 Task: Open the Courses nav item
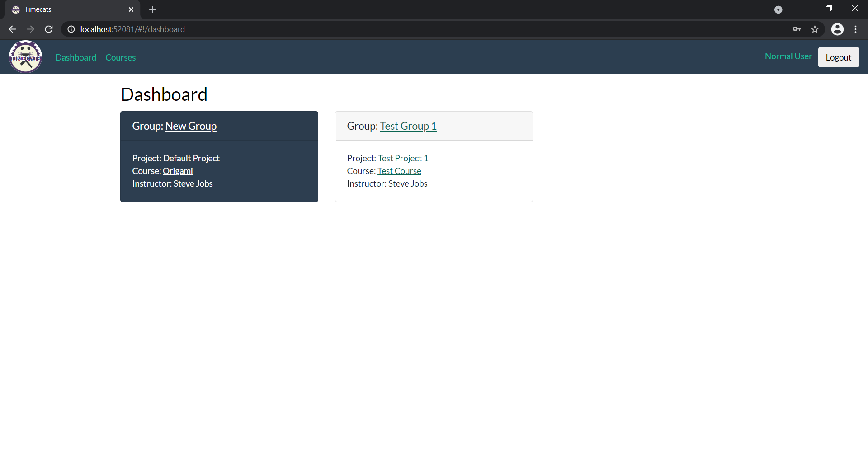point(120,57)
